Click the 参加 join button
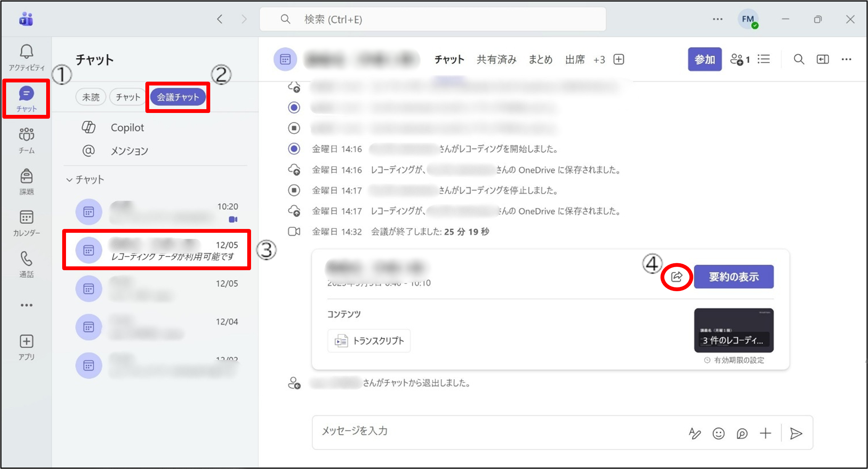The height and width of the screenshot is (469, 868). click(704, 60)
